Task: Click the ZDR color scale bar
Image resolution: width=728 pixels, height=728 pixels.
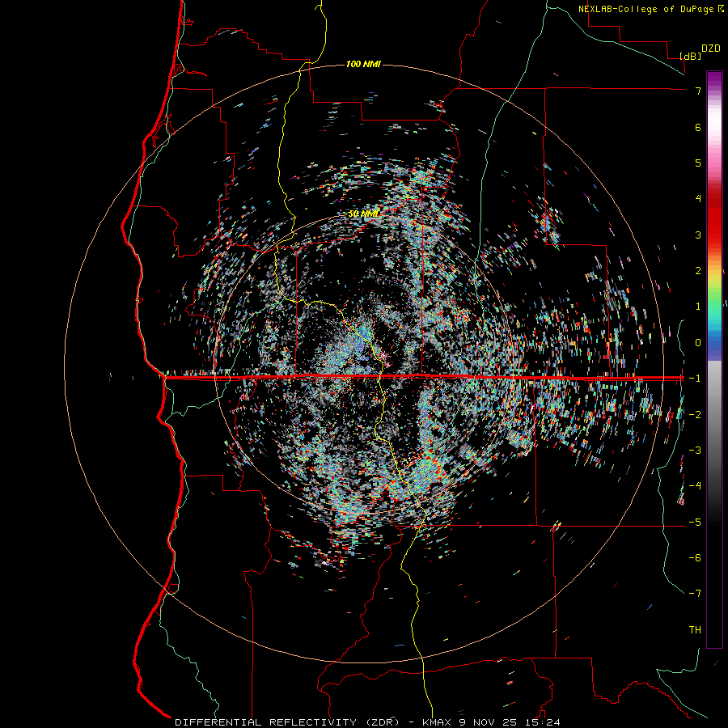Action: (714, 359)
